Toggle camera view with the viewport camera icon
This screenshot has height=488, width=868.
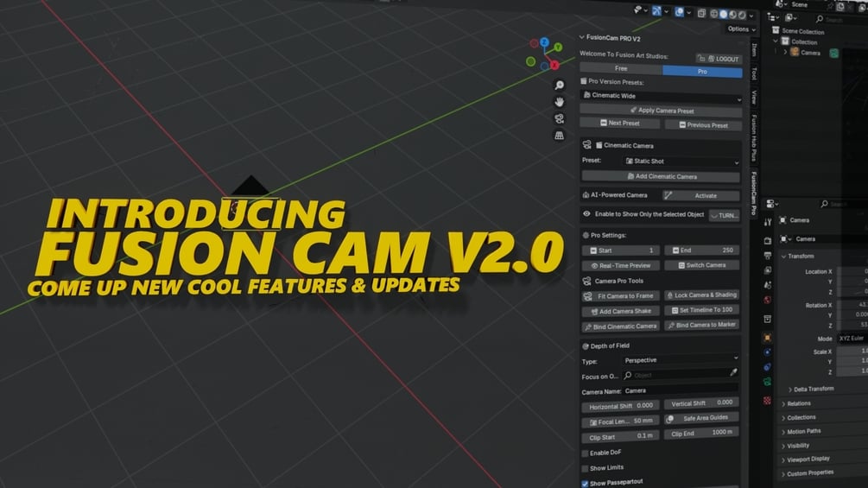559,118
